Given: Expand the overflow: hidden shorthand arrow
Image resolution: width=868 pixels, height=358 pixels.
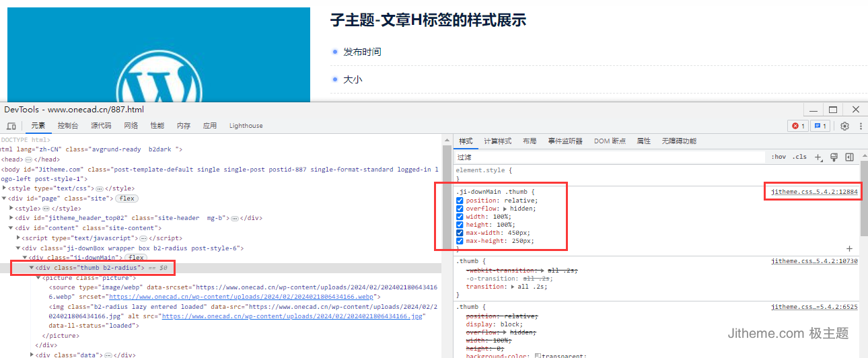Looking at the screenshot, I should [x=505, y=209].
